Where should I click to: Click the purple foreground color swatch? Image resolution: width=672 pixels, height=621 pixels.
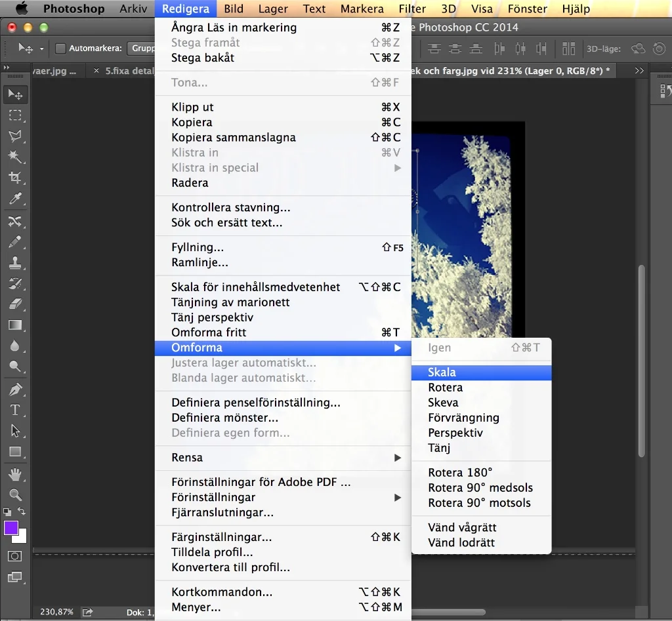[x=10, y=528]
